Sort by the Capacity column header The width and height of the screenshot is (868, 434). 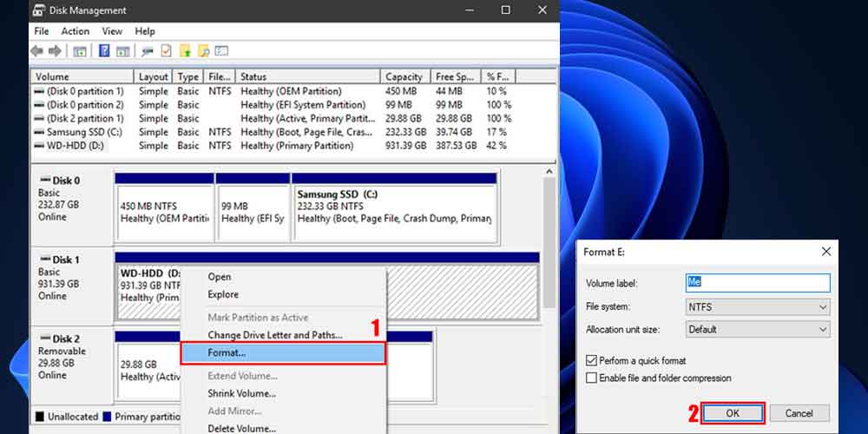pyautogui.click(x=404, y=77)
